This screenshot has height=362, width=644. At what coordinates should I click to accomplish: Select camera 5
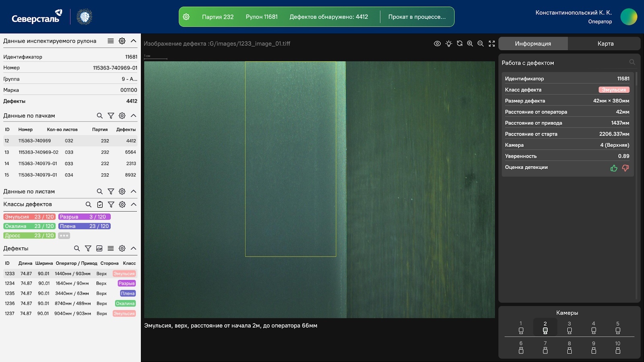[618, 327]
